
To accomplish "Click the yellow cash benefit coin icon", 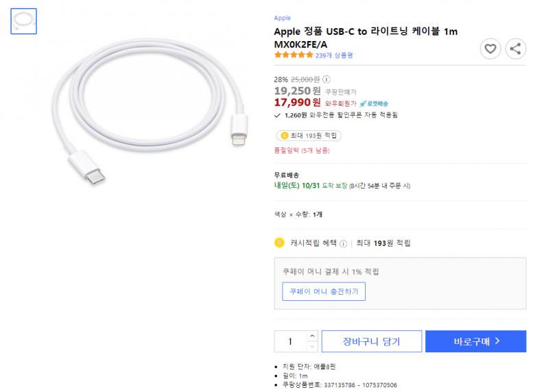I will [279, 242].
